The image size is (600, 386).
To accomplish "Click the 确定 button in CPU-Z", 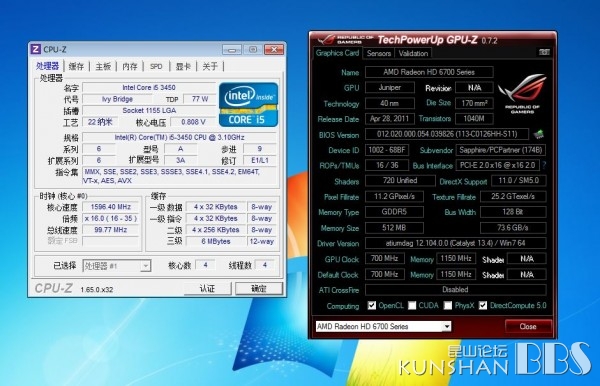I will coord(259,288).
